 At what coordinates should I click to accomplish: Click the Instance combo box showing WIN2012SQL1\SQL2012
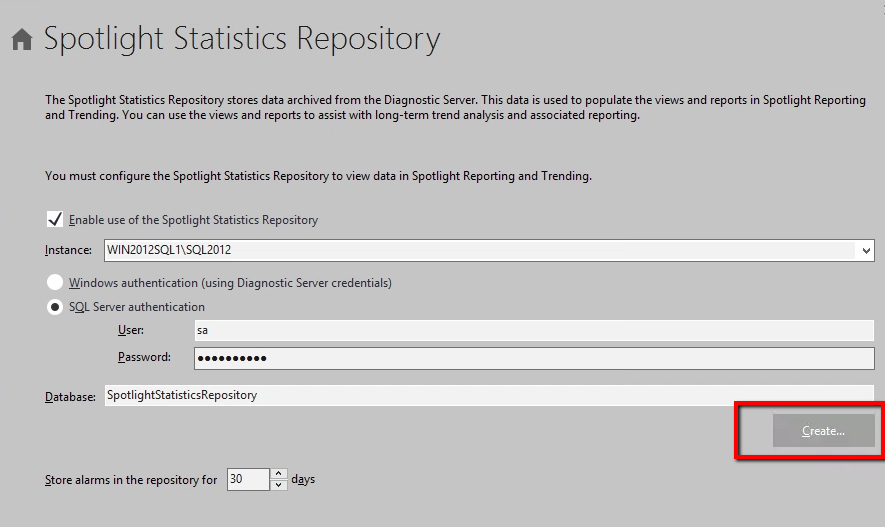[480, 250]
